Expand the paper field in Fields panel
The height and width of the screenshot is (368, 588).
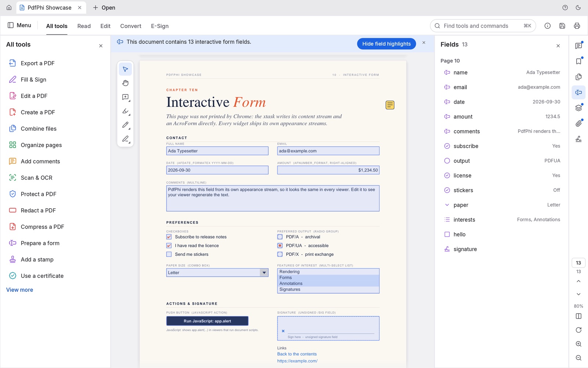click(447, 205)
